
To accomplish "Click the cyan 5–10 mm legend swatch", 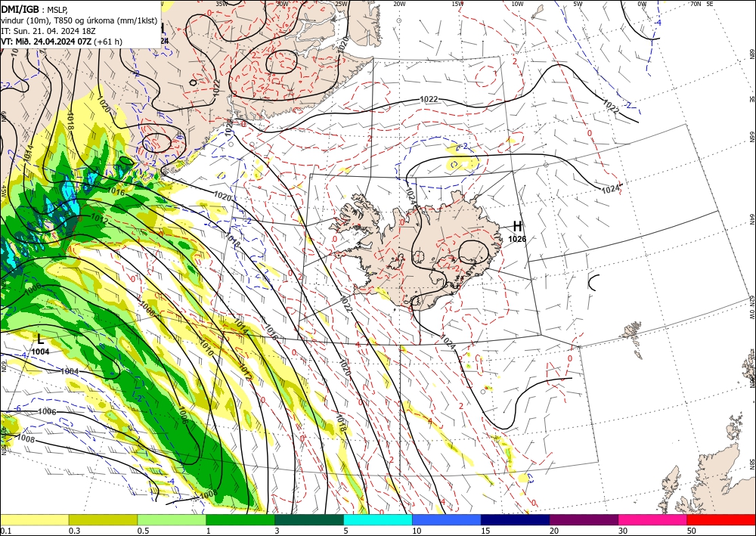I will (x=378, y=519).
